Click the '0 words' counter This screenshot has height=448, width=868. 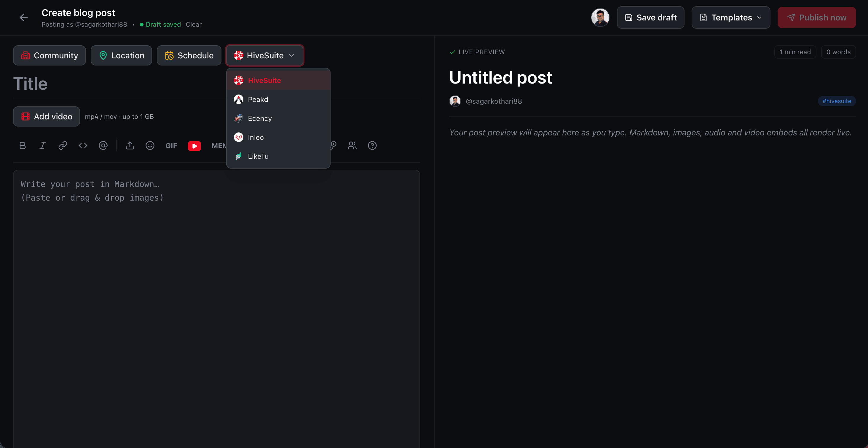(x=838, y=52)
